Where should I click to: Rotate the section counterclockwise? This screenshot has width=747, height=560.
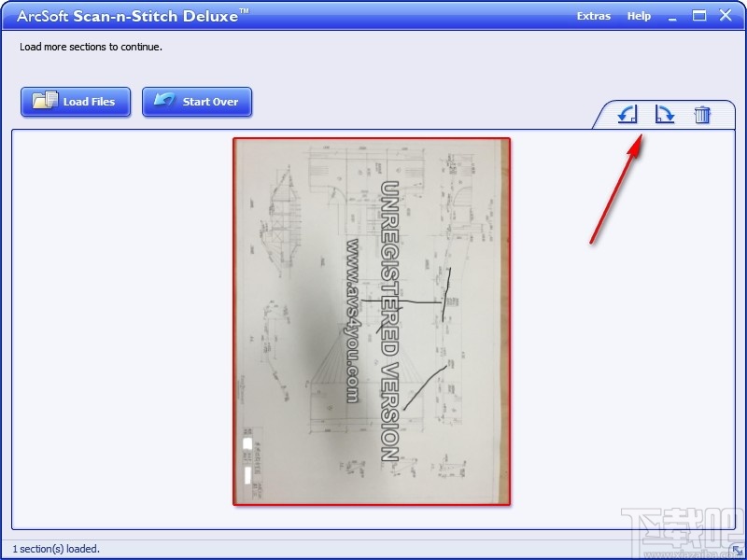tap(627, 115)
